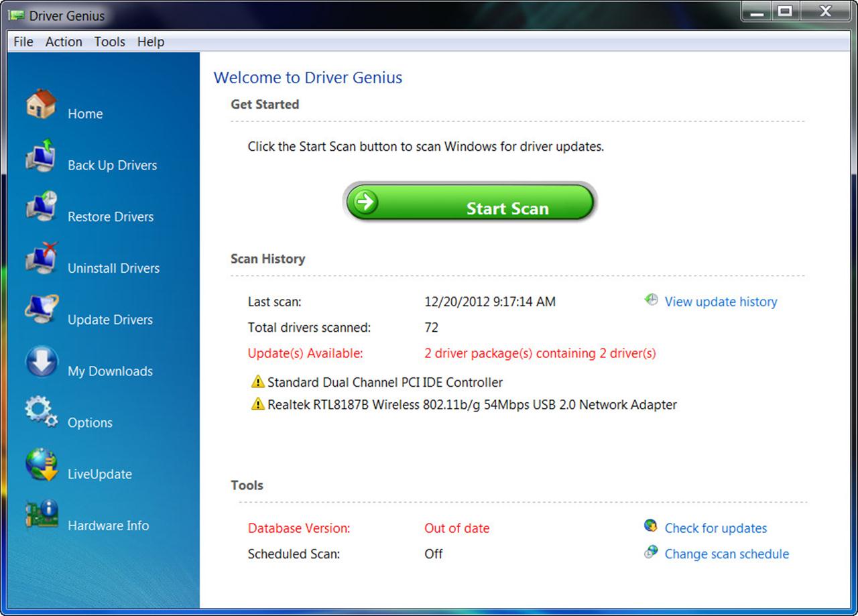The height and width of the screenshot is (616, 858).
Task: Close the Driver Genius window
Action: (825, 11)
